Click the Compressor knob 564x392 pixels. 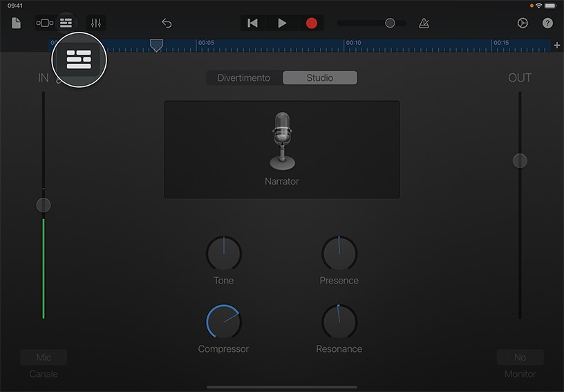(x=224, y=321)
